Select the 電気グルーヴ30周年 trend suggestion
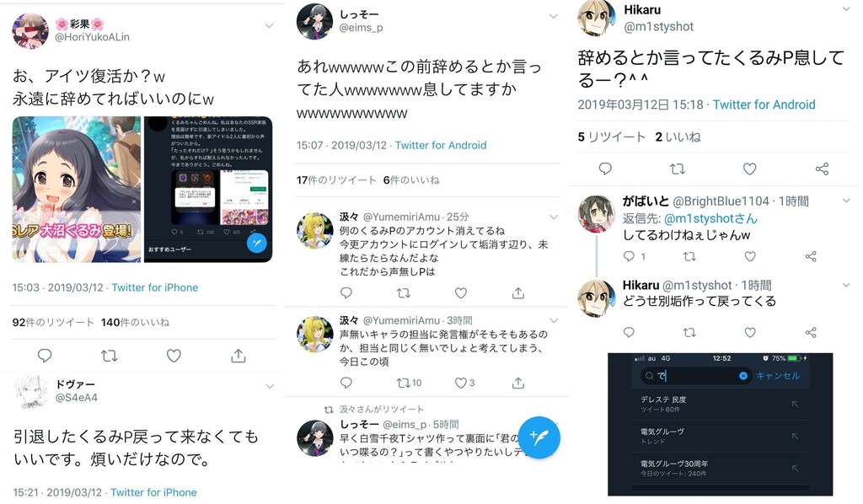This screenshot has width=863, height=504. (x=721, y=469)
